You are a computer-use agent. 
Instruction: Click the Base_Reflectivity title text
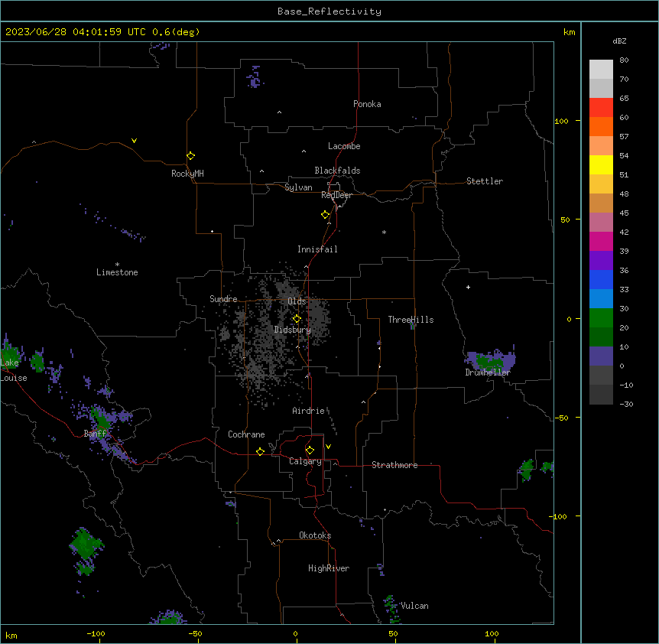(329, 11)
